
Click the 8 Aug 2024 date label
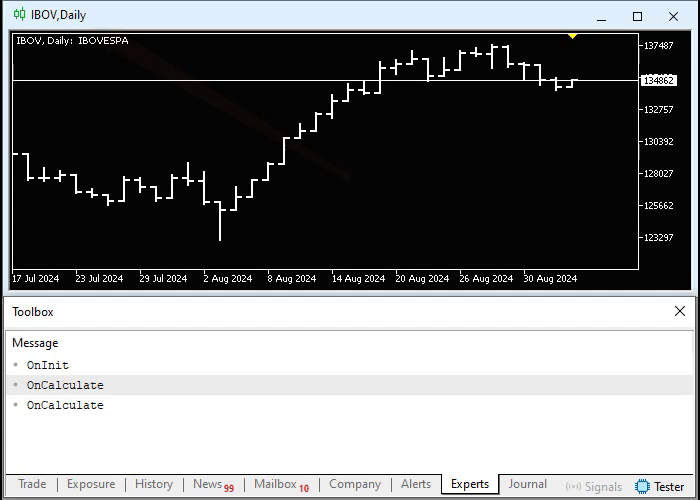coord(292,279)
